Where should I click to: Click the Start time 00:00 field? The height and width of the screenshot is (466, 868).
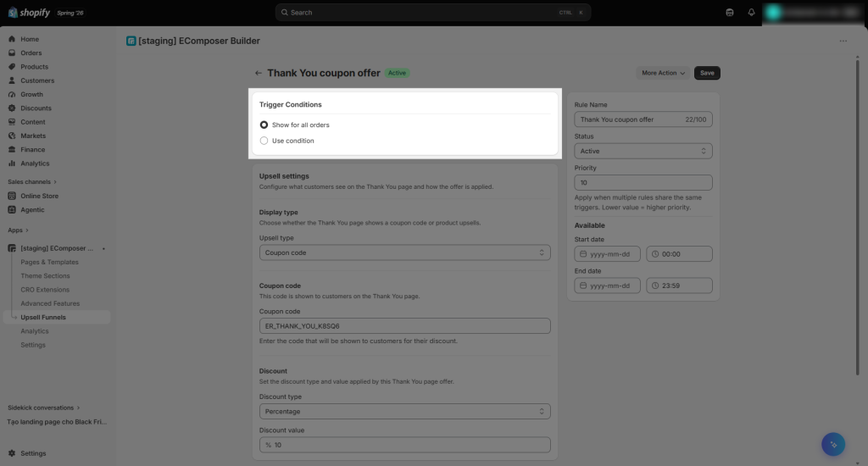point(679,254)
